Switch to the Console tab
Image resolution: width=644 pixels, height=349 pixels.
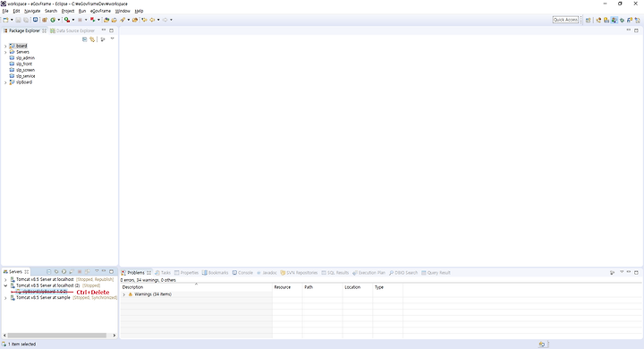click(242, 273)
